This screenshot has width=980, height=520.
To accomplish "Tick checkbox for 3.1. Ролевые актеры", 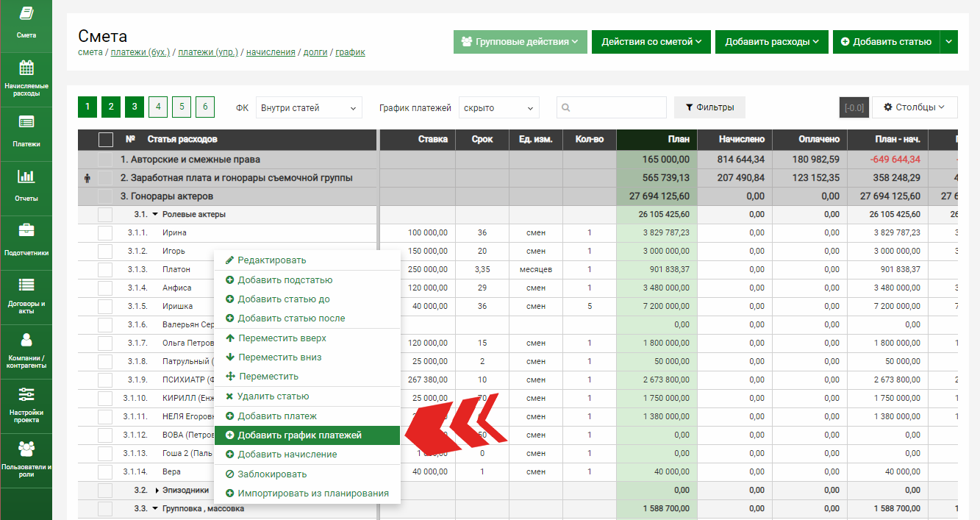I will click(x=106, y=215).
